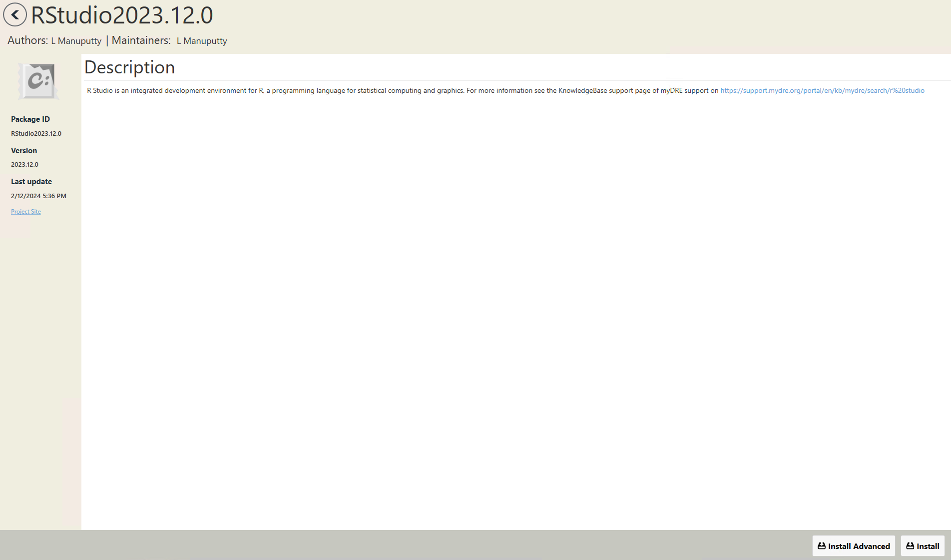Click the Version label
951x560 pixels.
tap(24, 151)
